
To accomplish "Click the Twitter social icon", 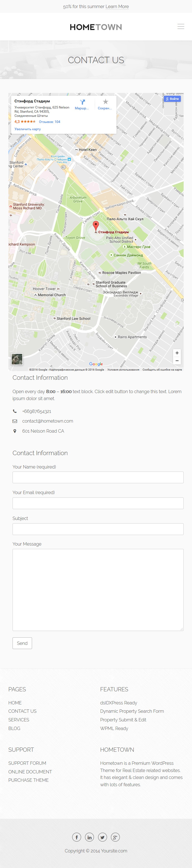I will click(102, 837).
